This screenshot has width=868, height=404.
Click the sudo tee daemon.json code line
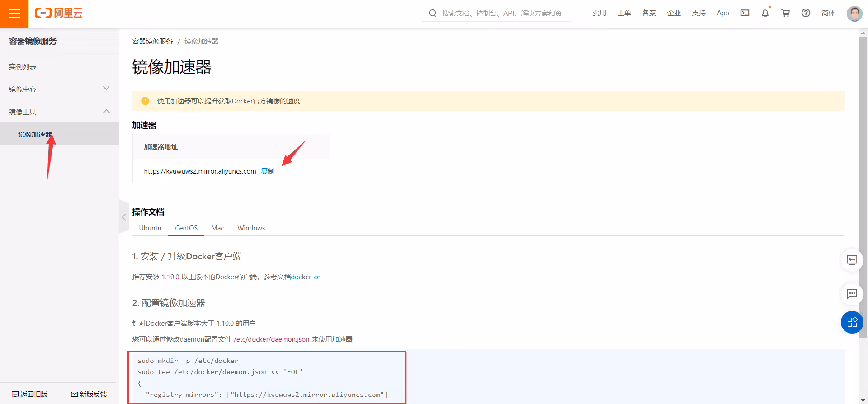tap(220, 372)
